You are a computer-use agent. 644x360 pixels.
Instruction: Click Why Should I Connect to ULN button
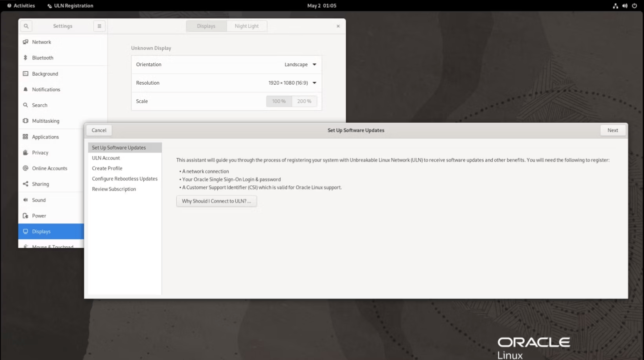[217, 201]
